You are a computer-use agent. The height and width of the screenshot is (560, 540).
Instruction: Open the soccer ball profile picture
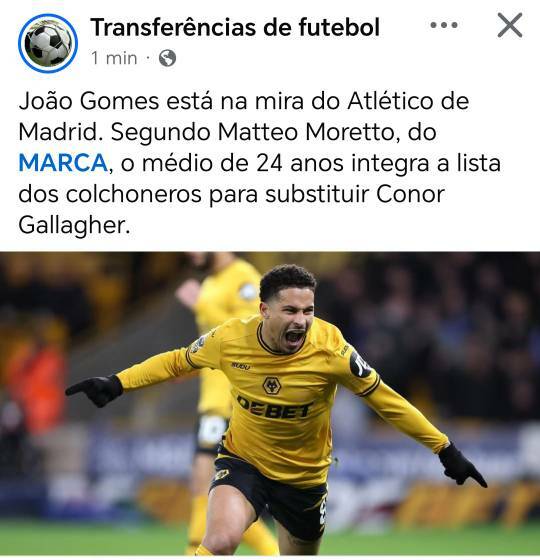pos(48,43)
